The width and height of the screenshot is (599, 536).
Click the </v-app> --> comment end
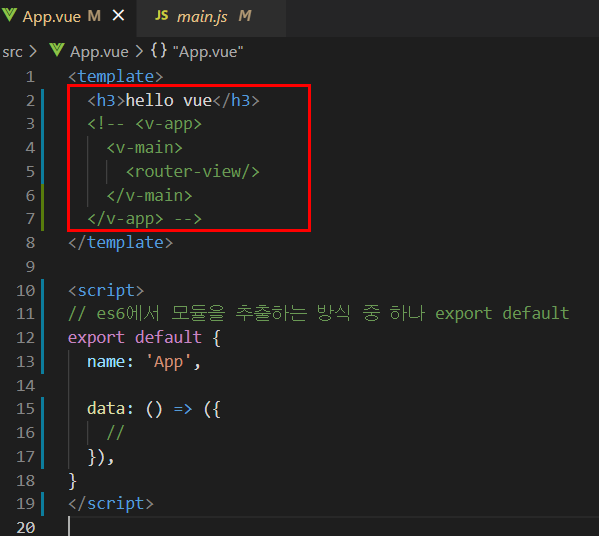point(144,219)
